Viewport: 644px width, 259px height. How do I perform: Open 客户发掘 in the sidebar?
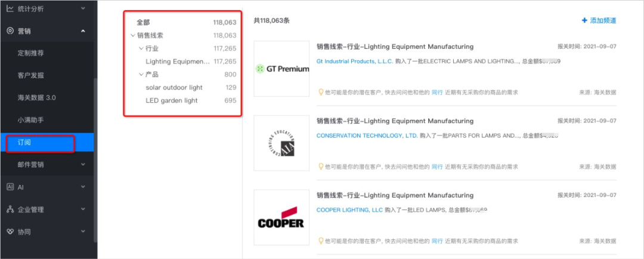coord(31,75)
